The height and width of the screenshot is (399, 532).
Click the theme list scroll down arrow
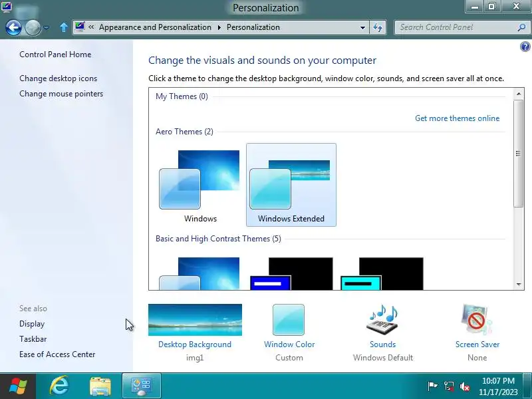tap(518, 285)
